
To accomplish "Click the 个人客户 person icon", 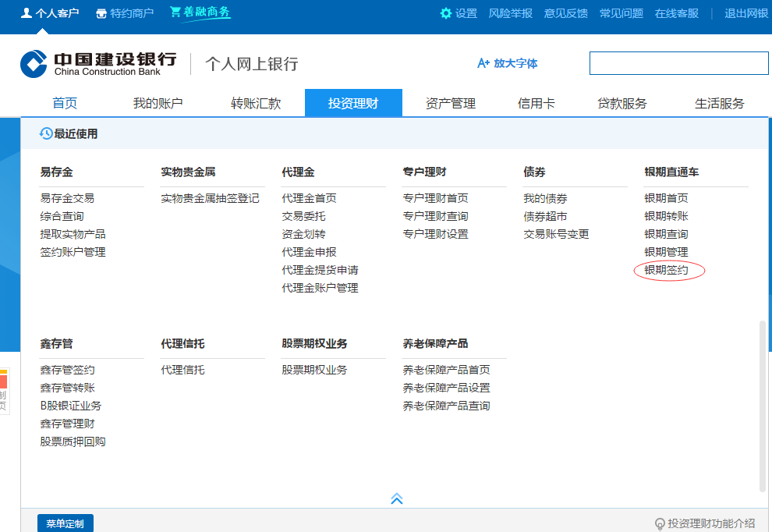I will click(26, 12).
